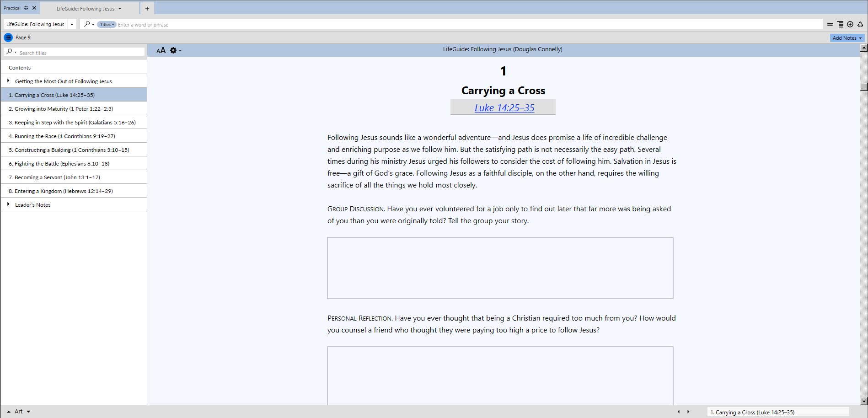Click the recycle sync icon

tap(860, 25)
